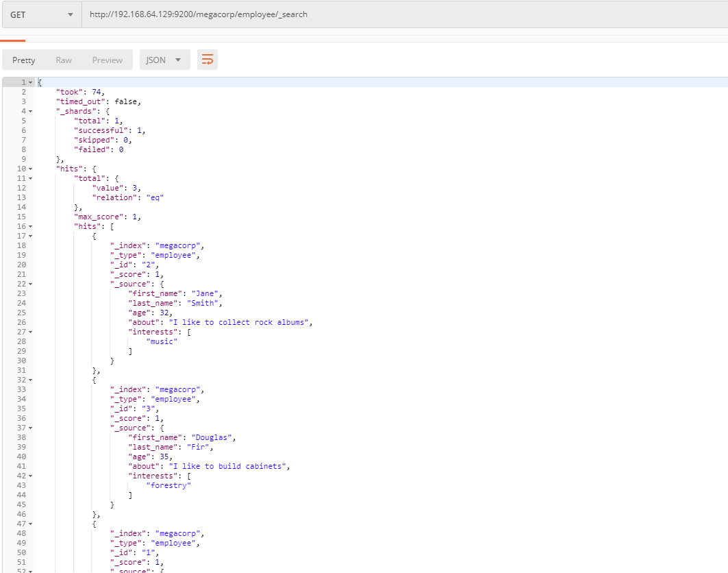Collapse the _source object at line 37
The width and height of the screenshot is (728, 573).
(31, 428)
